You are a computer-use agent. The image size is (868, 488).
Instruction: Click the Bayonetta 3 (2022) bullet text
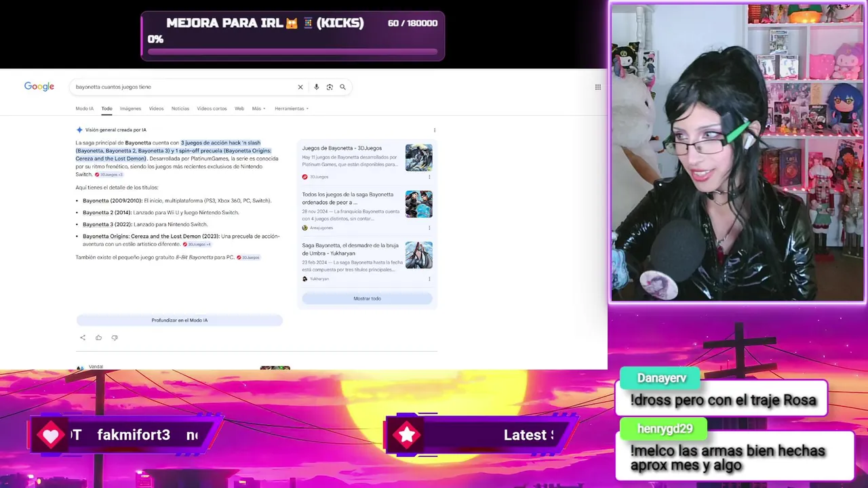[x=145, y=224]
